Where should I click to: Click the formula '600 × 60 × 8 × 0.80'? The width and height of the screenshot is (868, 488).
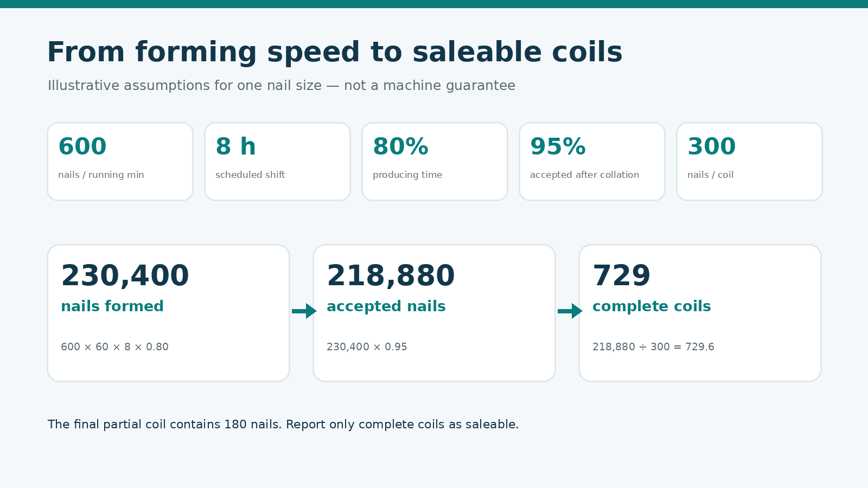[x=114, y=347]
